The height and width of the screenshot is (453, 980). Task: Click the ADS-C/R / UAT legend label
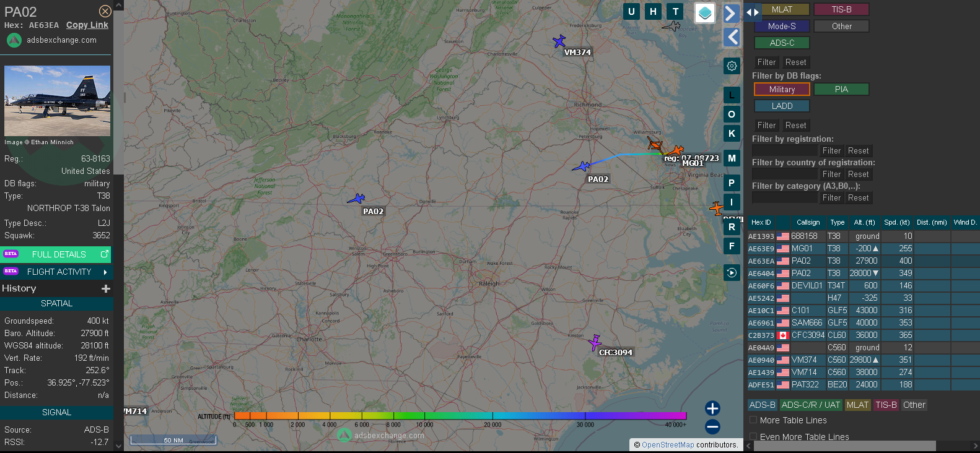[x=810, y=405]
